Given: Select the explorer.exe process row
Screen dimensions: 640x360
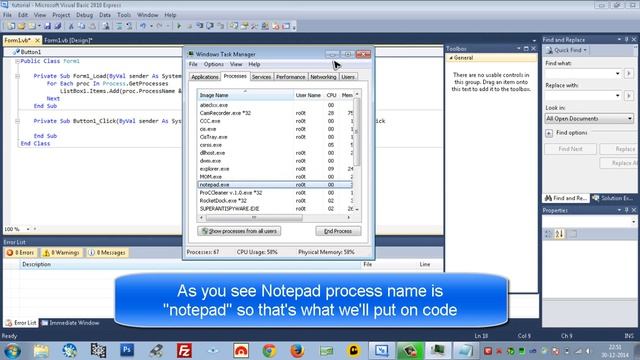Looking at the screenshot, I should (275, 169).
